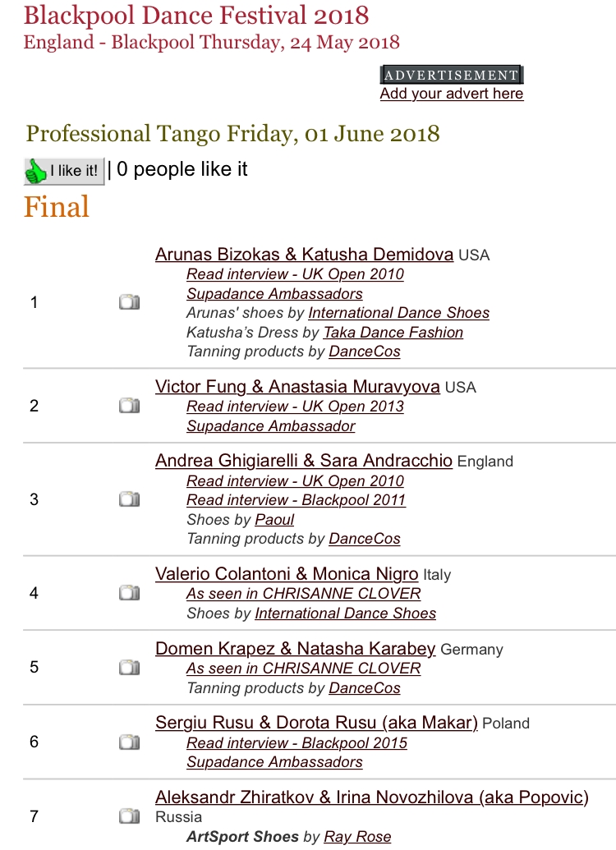Viewport: 616px width, 850px height.
Task: Open Paoul shoes link
Action: pyautogui.click(x=274, y=519)
